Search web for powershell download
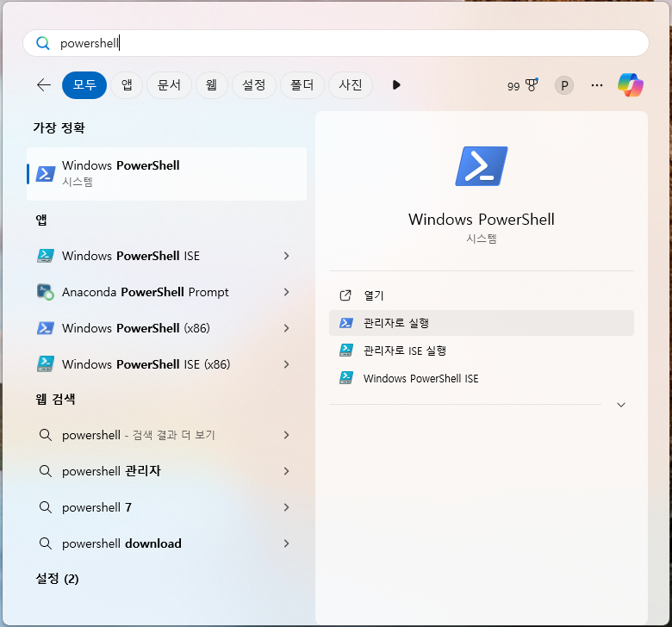This screenshot has width=672, height=627. point(167,543)
